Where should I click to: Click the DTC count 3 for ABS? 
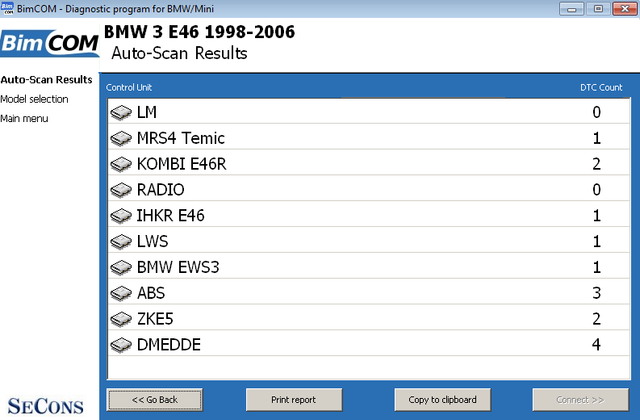pos(596,293)
